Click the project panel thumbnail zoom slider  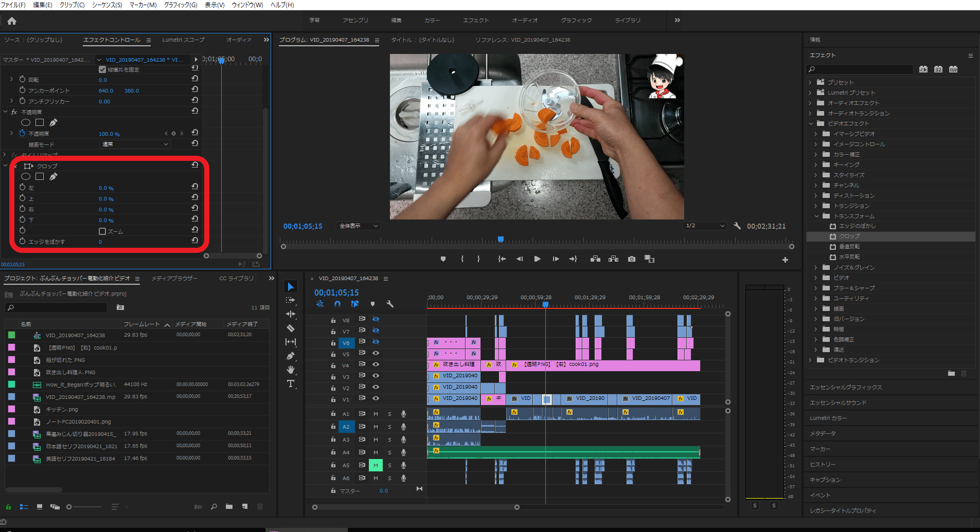(x=69, y=507)
